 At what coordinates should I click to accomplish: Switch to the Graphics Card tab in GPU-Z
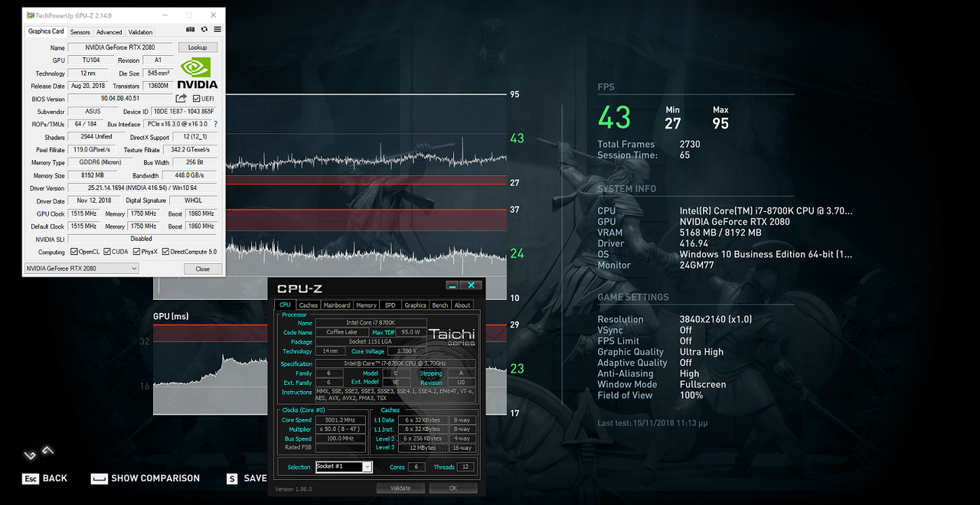tap(46, 31)
